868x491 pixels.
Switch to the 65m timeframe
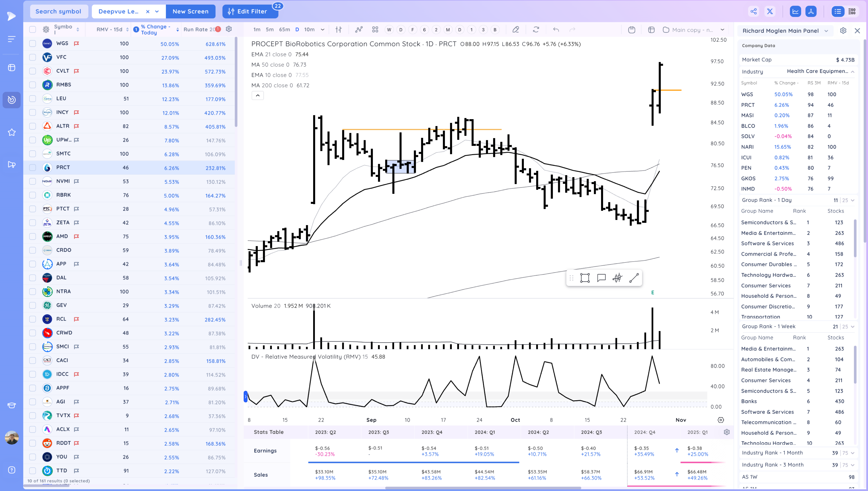click(x=284, y=30)
